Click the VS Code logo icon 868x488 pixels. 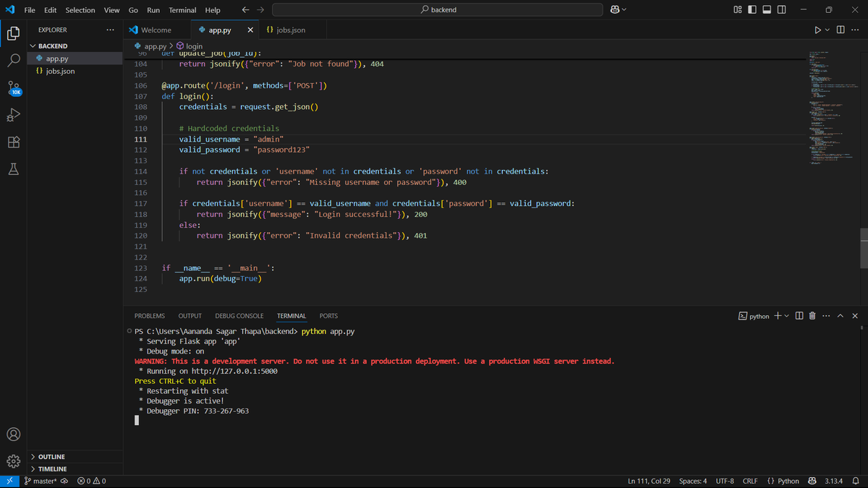click(9, 10)
